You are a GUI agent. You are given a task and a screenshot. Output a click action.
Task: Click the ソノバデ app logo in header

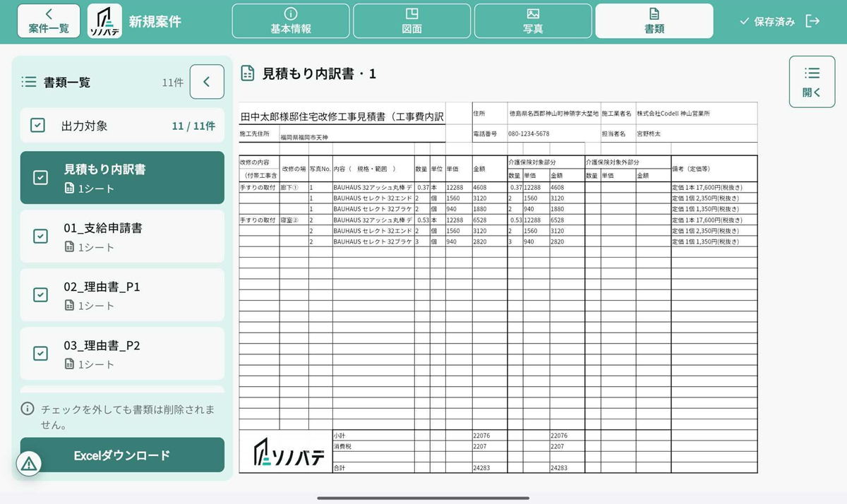(104, 21)
